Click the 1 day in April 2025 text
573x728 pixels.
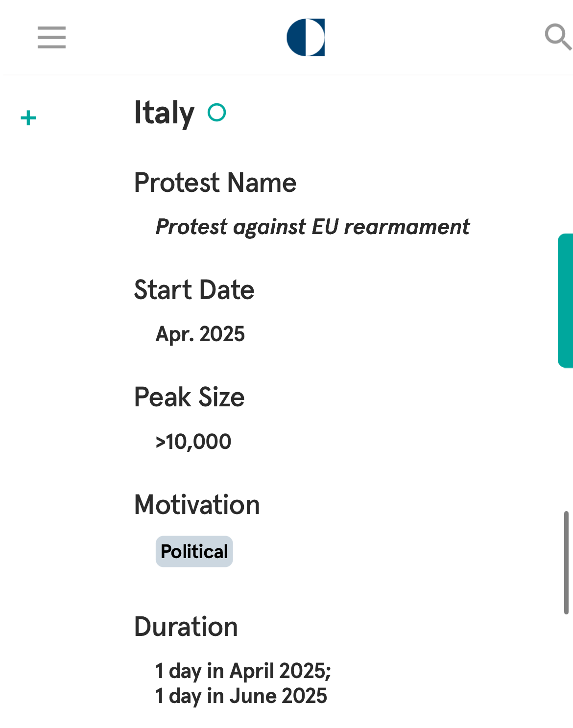[243, 671]
